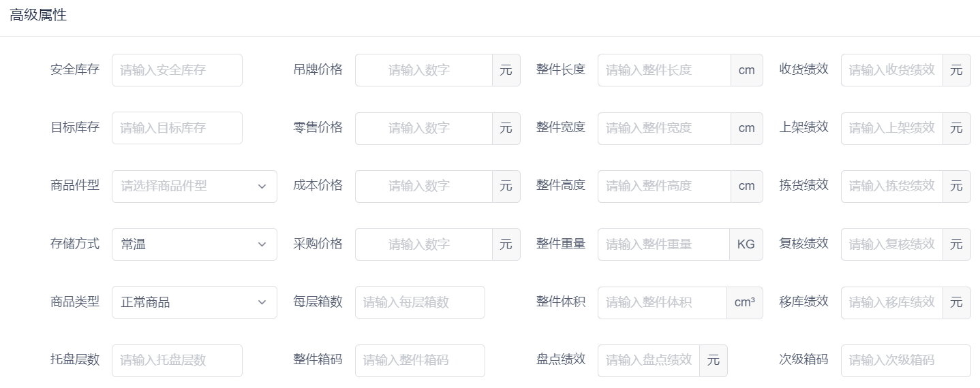Focus the 托盘层数 input field
Image resolution: width=980 pixels, height=388 pixels.
[x=177, y=361]
